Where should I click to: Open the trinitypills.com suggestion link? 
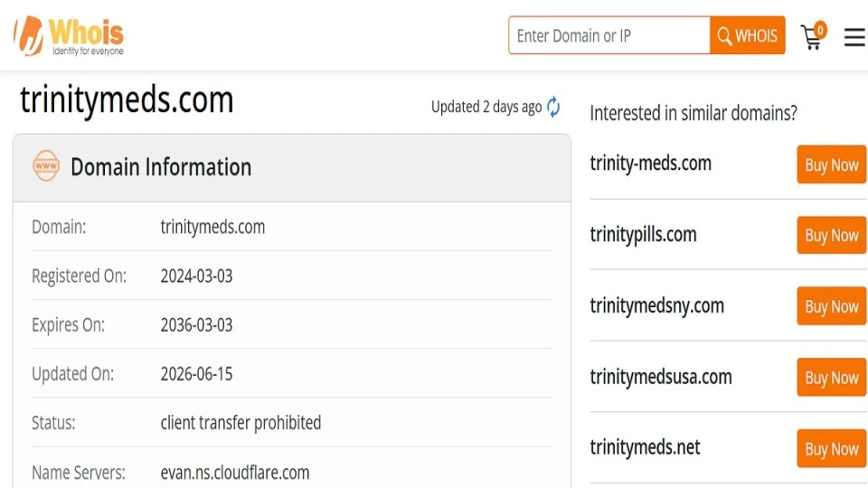click(x=643, y=235)
